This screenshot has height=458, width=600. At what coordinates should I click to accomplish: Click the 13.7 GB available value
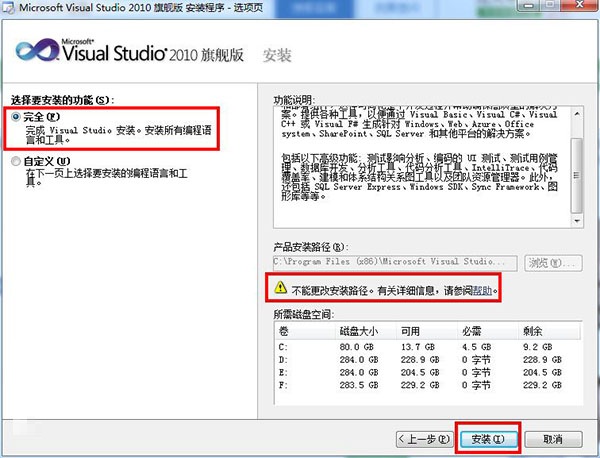point(418,347)
